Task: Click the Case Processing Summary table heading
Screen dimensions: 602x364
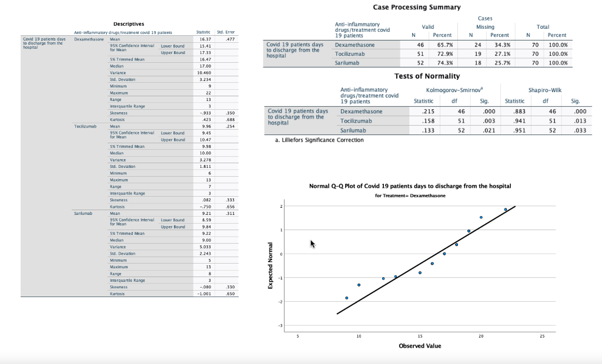Action: pyautogui.click(x=416, y=6)
